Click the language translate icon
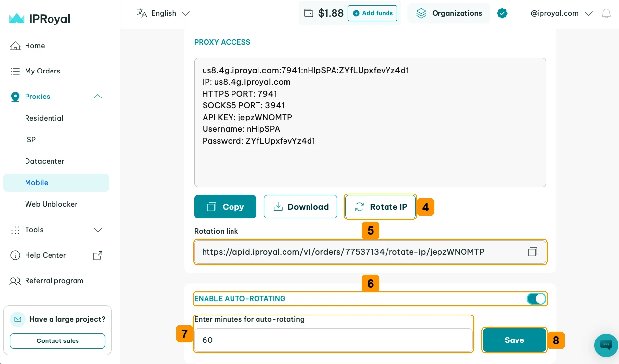The image size is (619, 364). coord(142,13)
